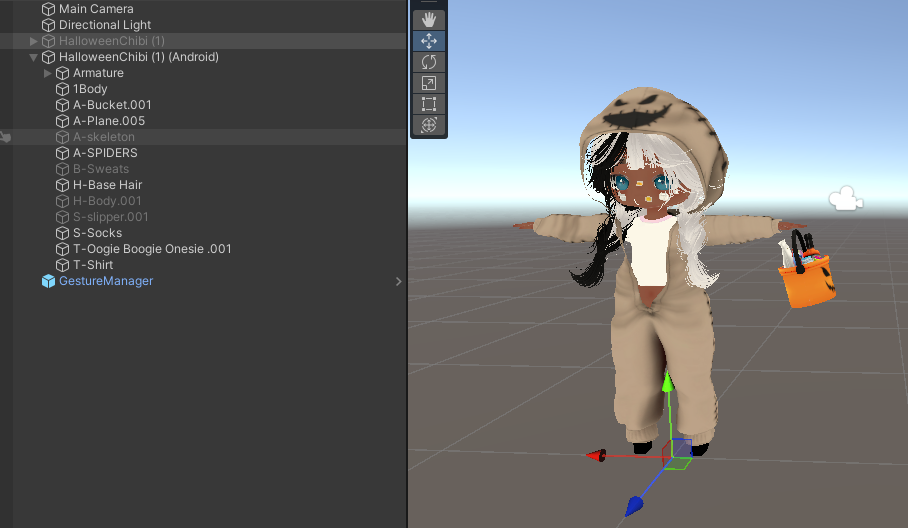Click the greyed A-skeleton cube icon
The height and width of the screenshot is (528, 908).
tap(63, 137)
